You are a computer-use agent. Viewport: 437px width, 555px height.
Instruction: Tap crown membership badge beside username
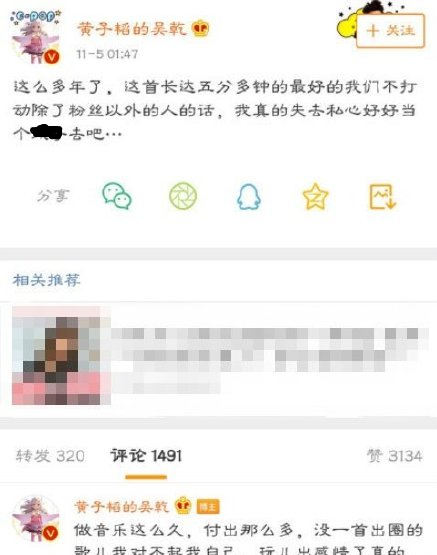click(200, 29)
